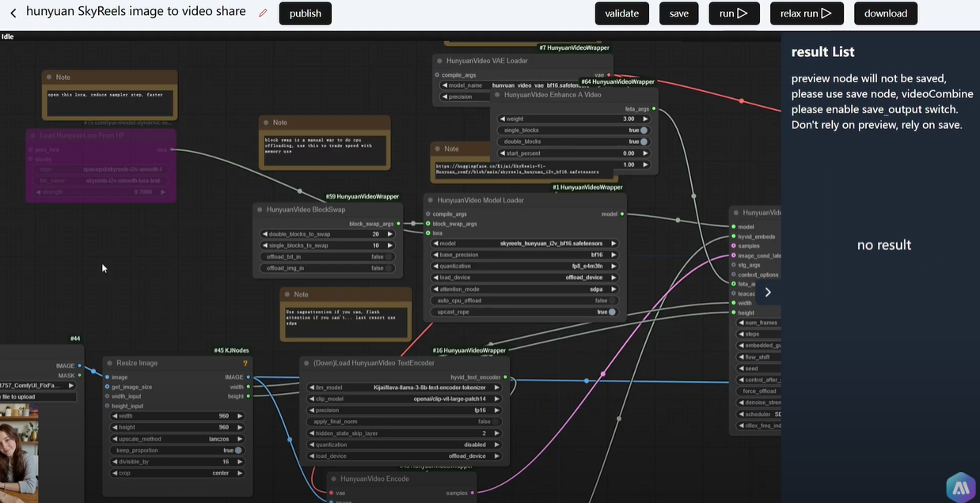Increase the divisible_by value with the right arrow
Image resolution: width=980 pixels, height=503 pixels.
240,461
